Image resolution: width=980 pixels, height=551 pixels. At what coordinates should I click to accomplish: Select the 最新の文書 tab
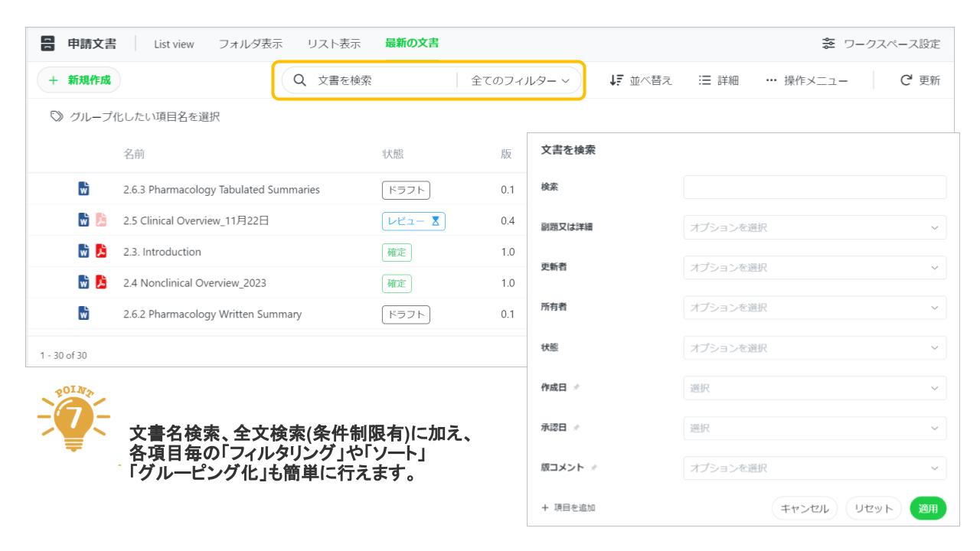pos(412,44)
